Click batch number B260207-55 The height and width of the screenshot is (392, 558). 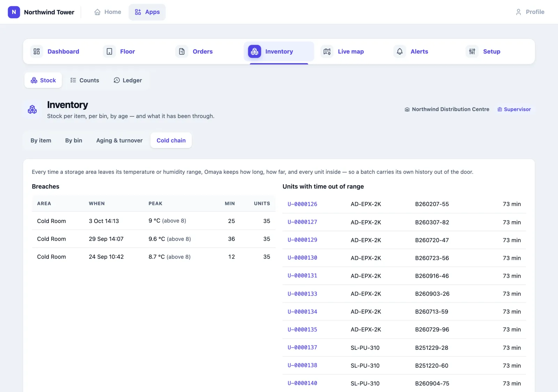(432, 204)
